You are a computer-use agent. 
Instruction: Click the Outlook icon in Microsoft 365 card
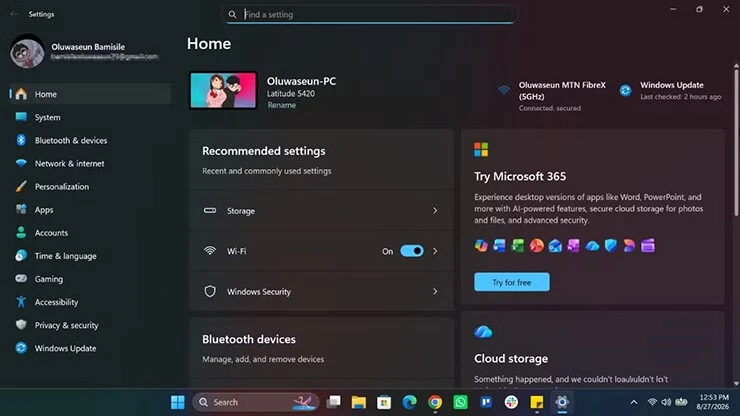tap(555, 246)
